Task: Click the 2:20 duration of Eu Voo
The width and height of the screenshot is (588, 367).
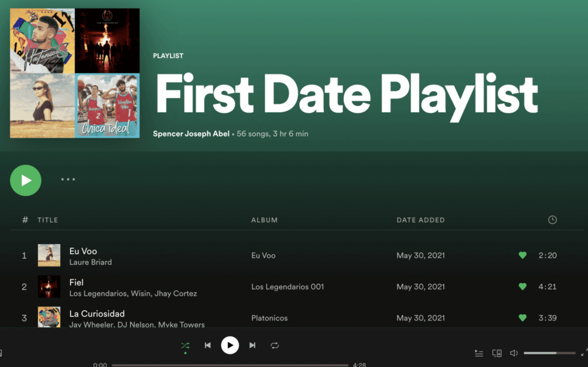Action: [x=547, y=255]
